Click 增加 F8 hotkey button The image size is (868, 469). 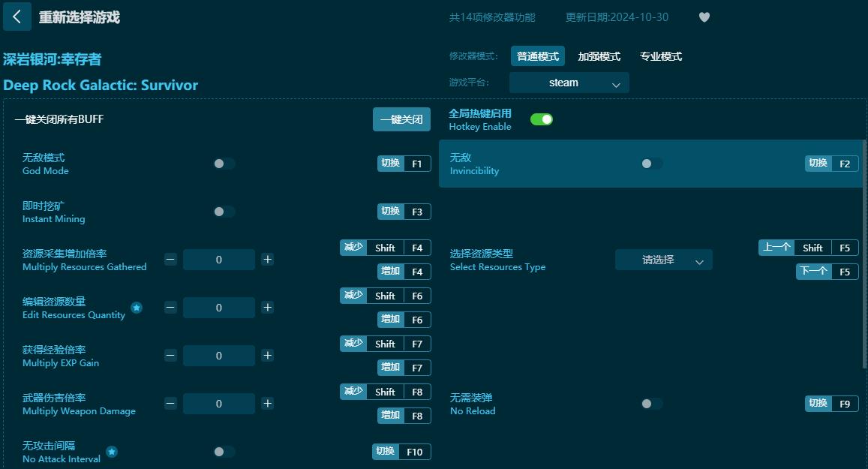pos(404,416)
